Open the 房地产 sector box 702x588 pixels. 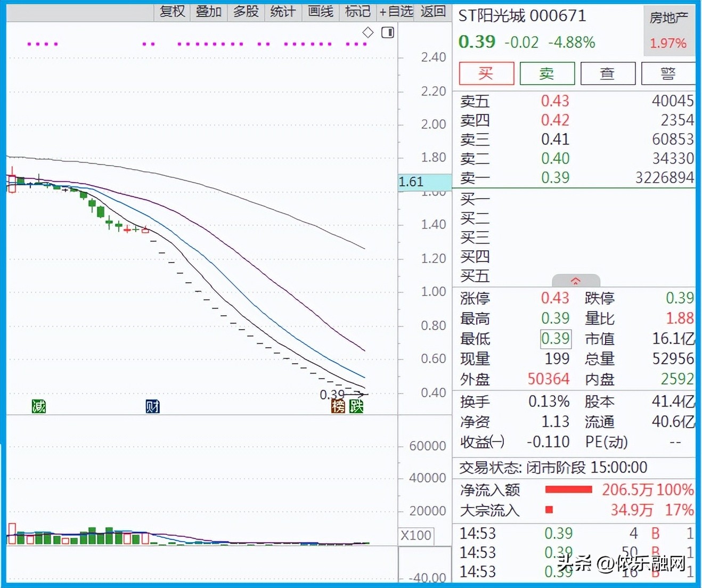pos(669,30)
